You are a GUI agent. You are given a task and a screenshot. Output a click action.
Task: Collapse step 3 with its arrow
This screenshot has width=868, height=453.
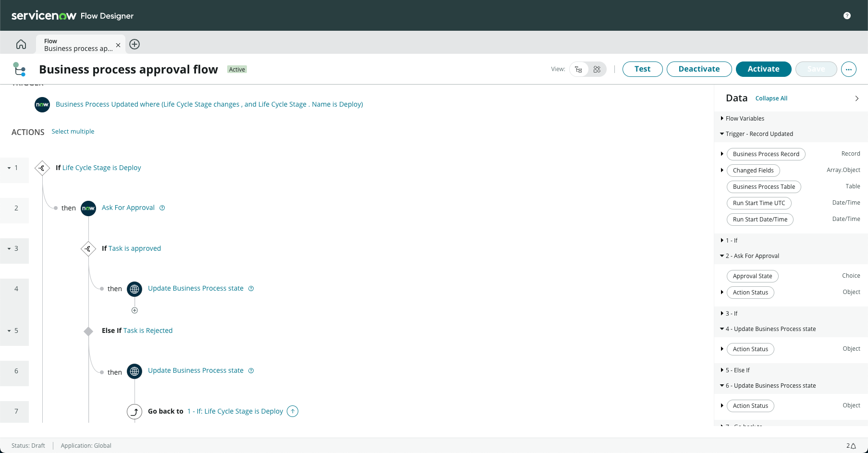[x=9, y=249]
